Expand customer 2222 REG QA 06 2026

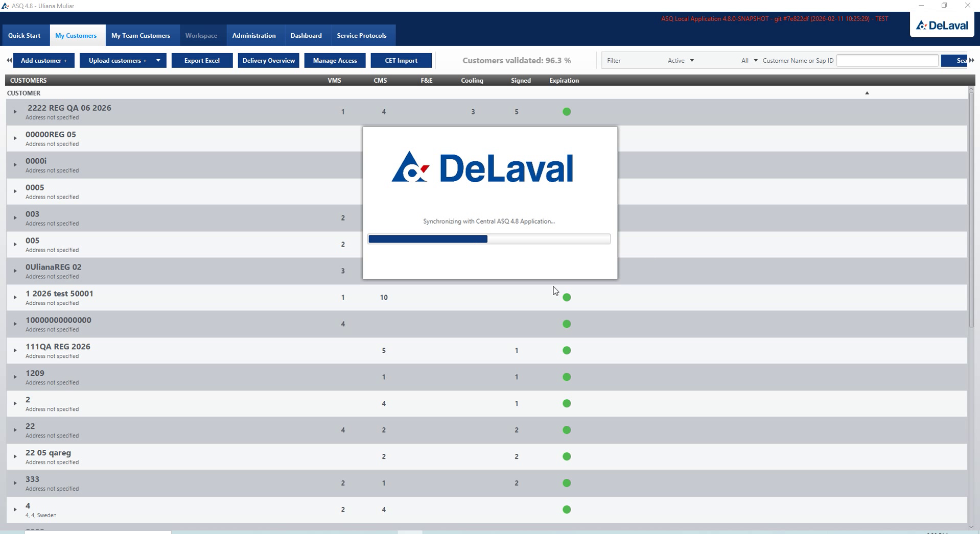click(15, 112)
